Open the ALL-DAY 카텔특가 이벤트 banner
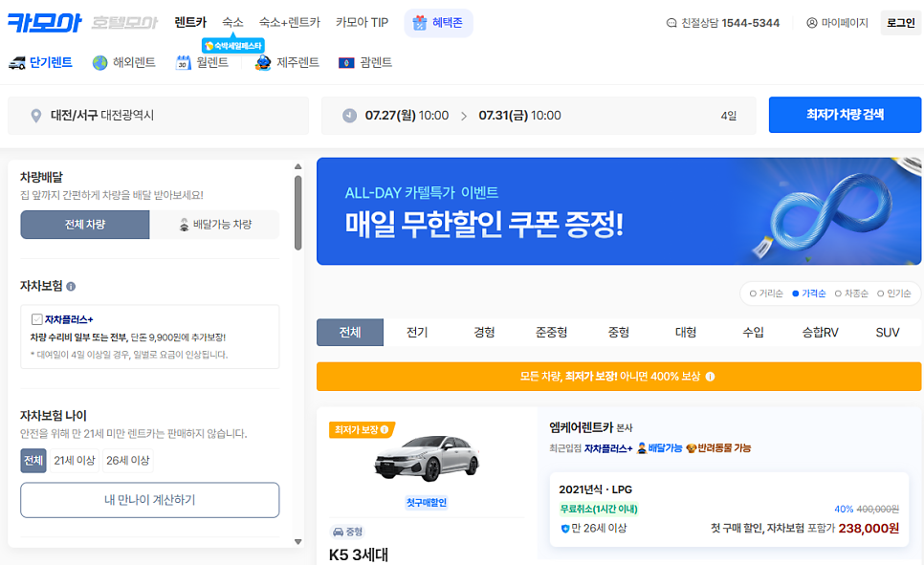Image resolution: width=924 pixels, height=565 pixels. coord(619,211)
